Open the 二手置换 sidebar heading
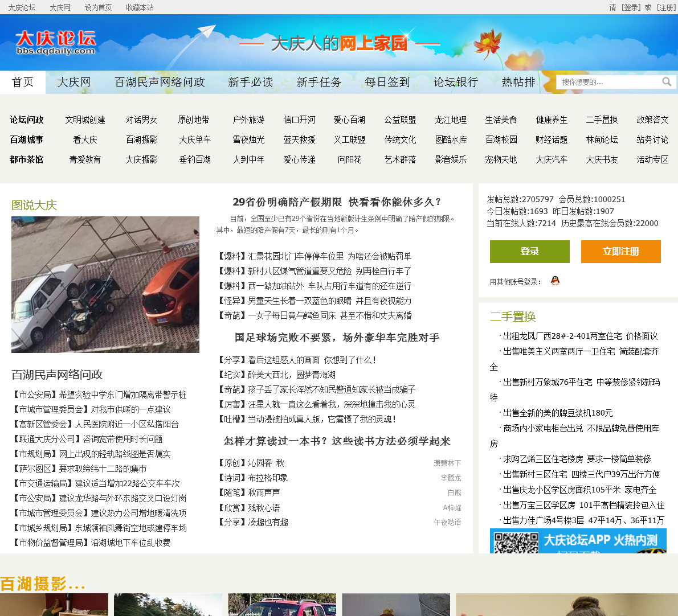Viewport: 678px width, 616px height. click(513, 317)
